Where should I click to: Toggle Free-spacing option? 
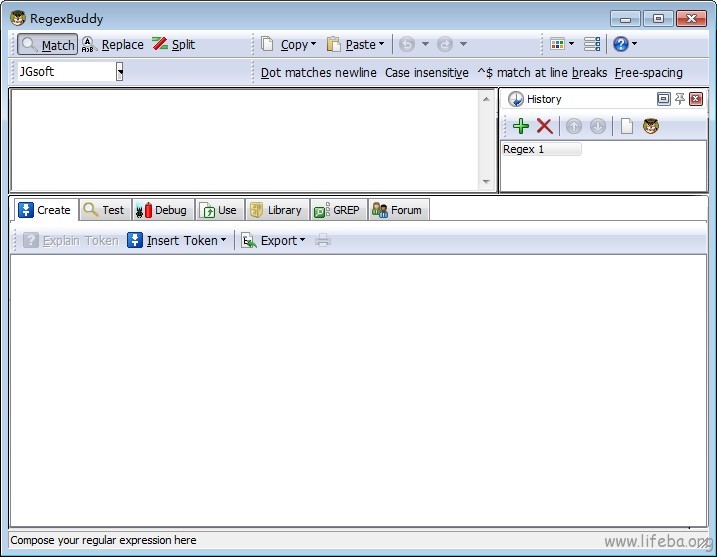pyautogui.click(x=648, y=73)
